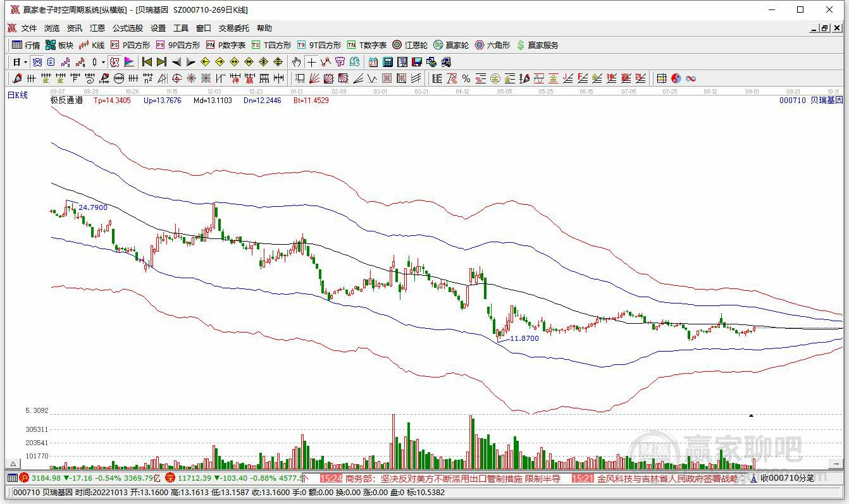Click the yellow diamond right-arrow icon

(x=220, y=62)
